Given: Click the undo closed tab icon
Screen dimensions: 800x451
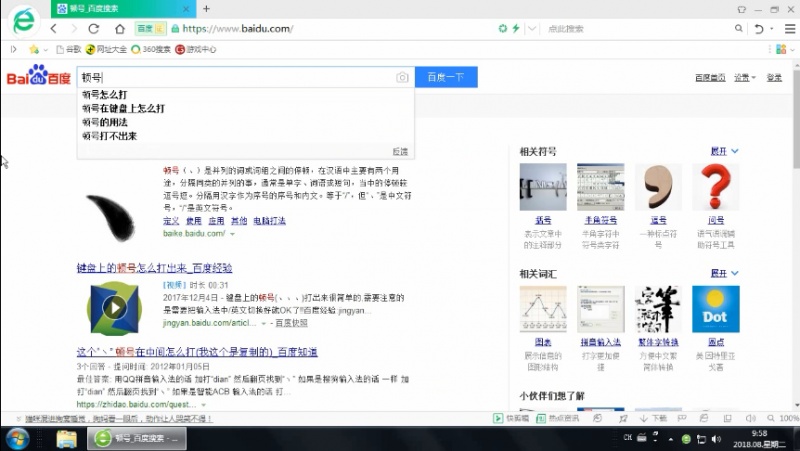Looking at the screenshot, I should click(759, 29).
